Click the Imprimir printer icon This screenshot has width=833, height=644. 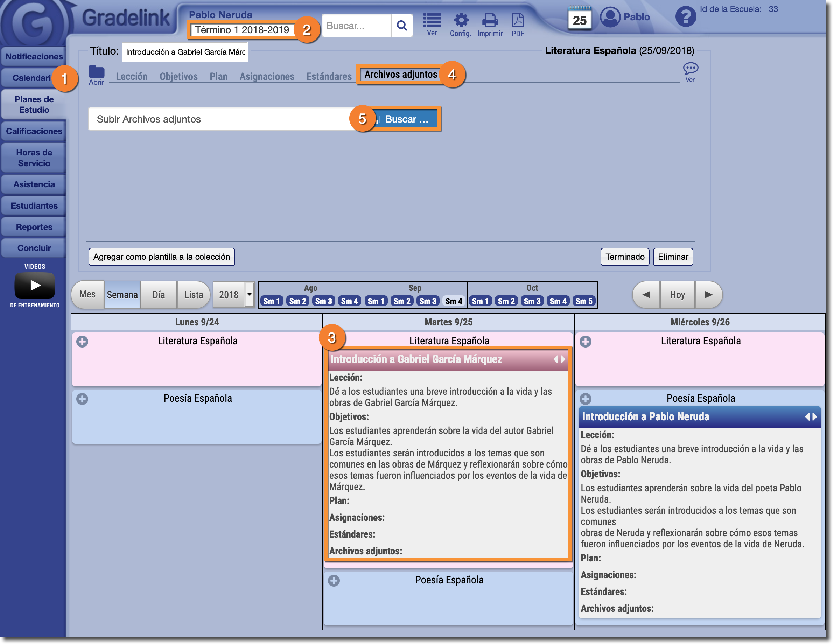tap(490, 24)
